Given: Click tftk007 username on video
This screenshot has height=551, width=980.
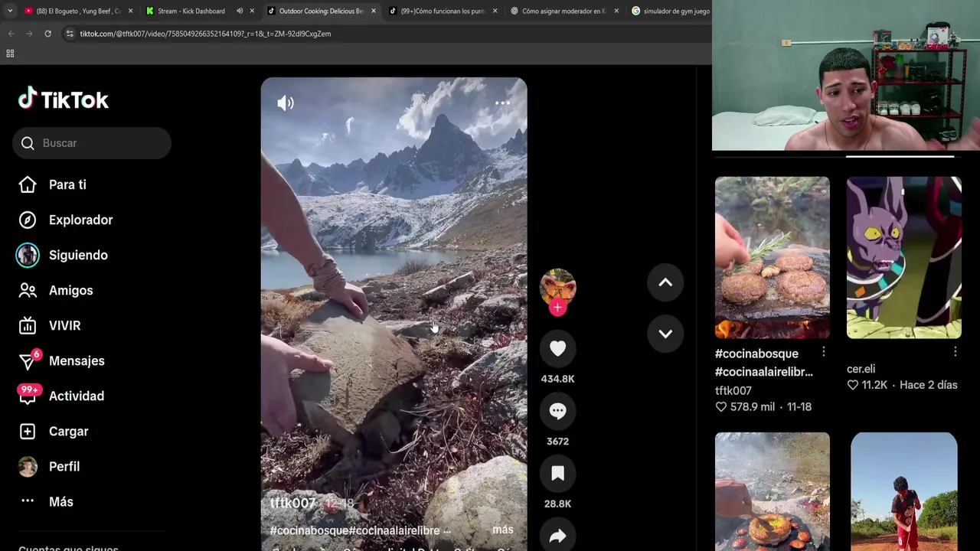Looking at the screenshot, I should pyautogui.click(x=293, y=503).
